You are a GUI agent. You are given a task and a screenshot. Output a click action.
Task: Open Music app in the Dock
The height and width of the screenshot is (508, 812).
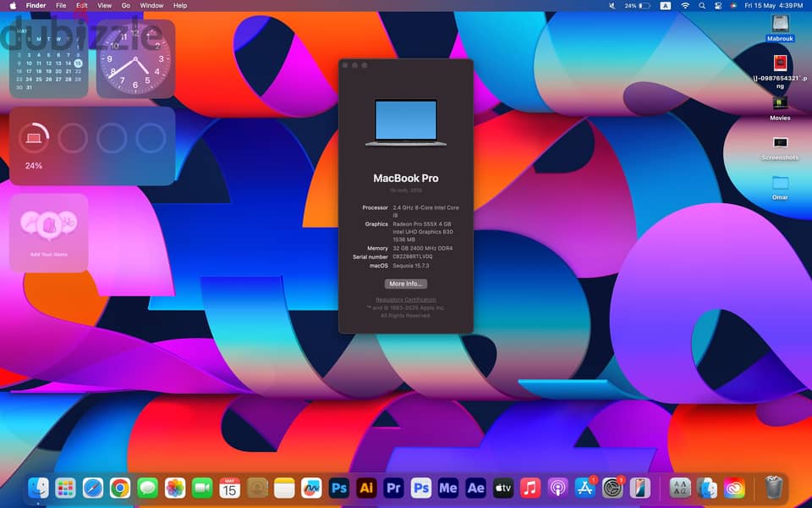click(x=529, y=488)
